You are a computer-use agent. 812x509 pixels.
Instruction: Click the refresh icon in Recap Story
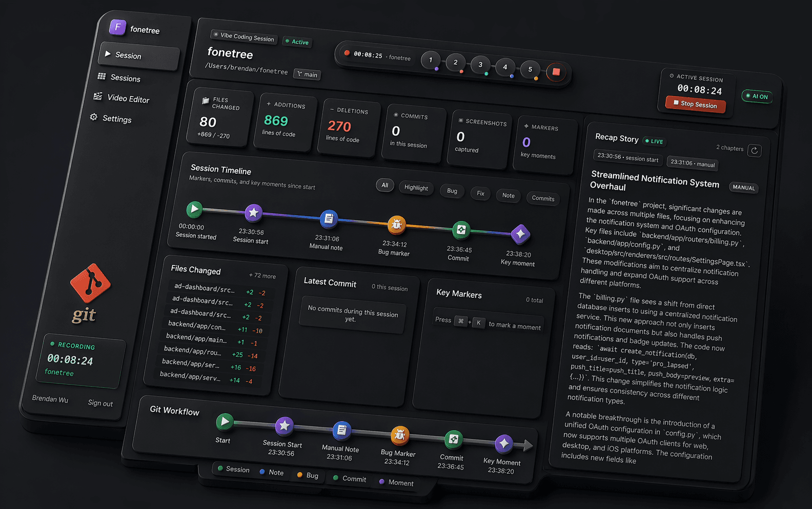(754, 151)
